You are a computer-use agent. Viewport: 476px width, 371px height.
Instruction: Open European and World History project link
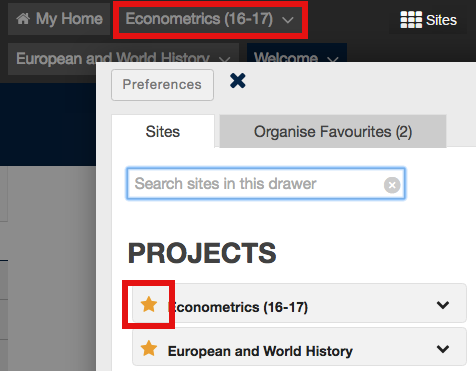(x=260, y=351)
